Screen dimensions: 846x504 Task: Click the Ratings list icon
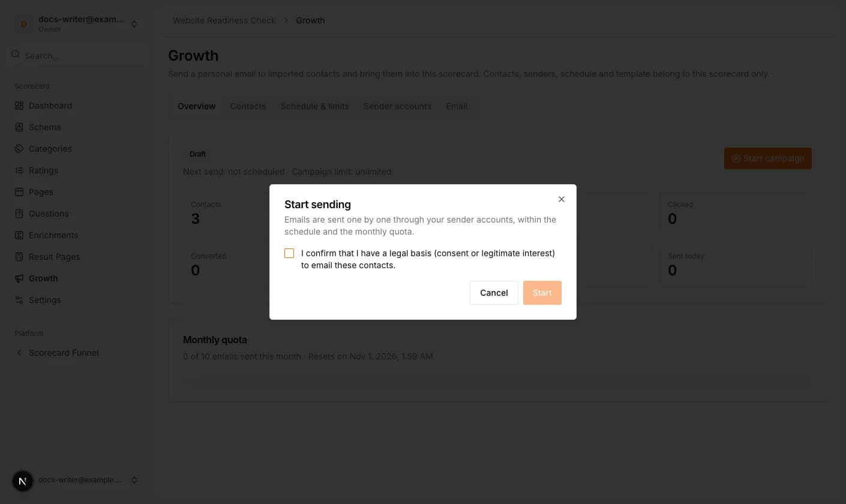coord(19,170)
